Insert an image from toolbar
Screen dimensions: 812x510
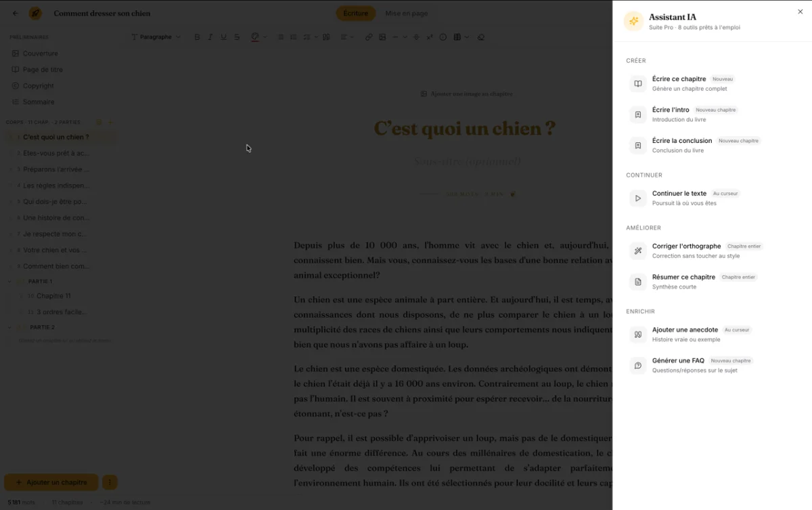382,37
